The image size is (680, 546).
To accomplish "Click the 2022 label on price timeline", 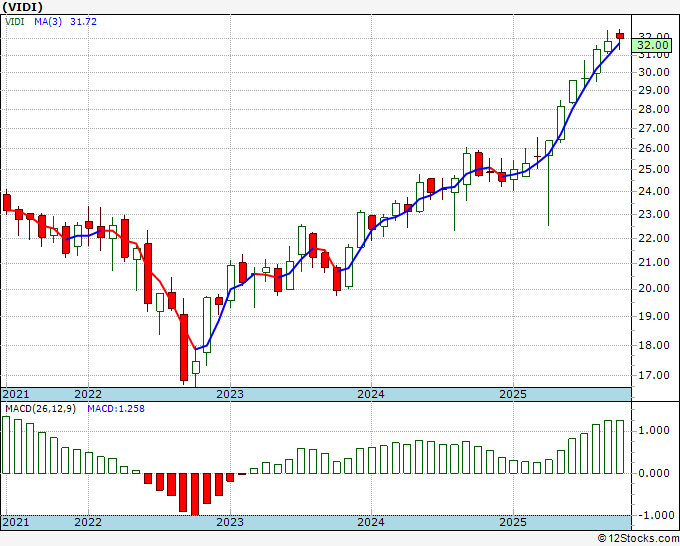I will point(88,394).
